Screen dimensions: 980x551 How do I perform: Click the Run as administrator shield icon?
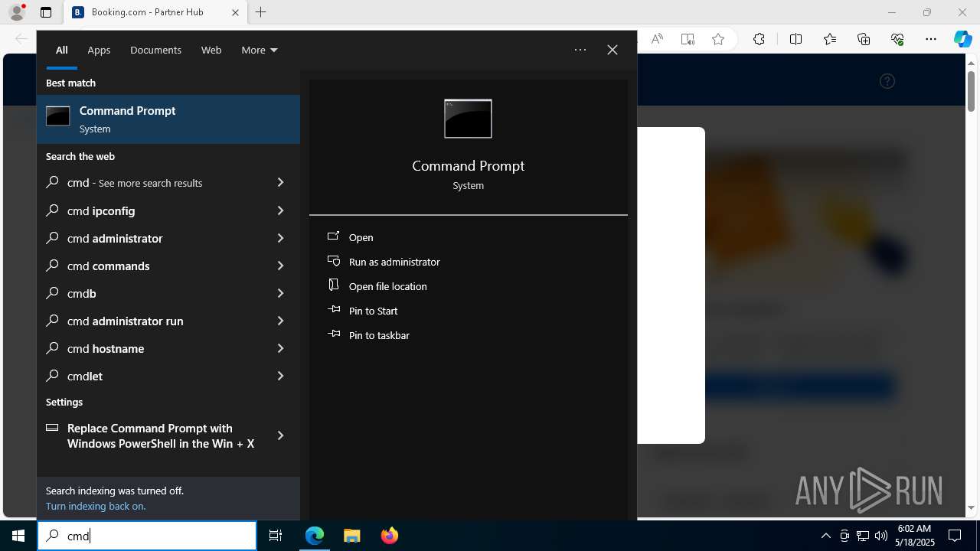tap(334, 261)
